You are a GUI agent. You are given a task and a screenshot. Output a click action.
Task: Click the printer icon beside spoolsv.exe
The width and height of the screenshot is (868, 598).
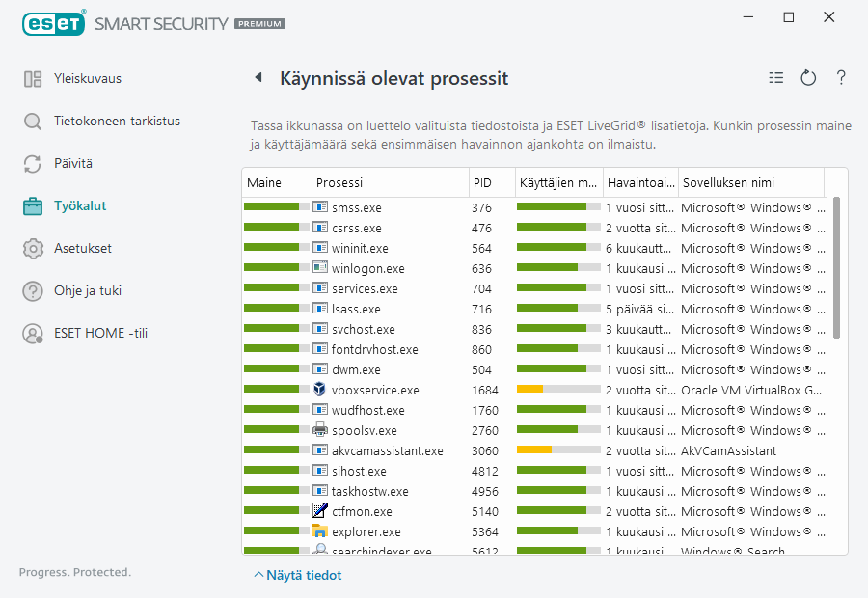(320, 430)
